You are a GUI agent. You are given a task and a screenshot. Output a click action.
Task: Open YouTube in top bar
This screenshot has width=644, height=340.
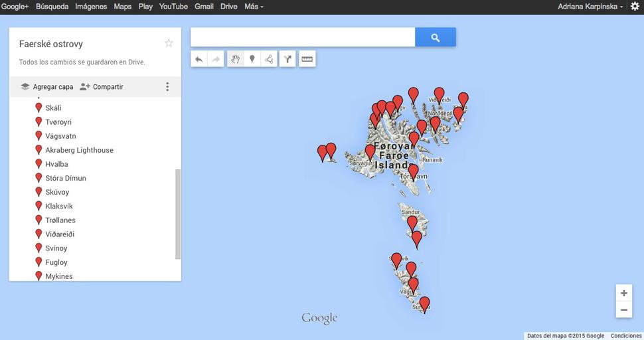click(x=173, y=7)
